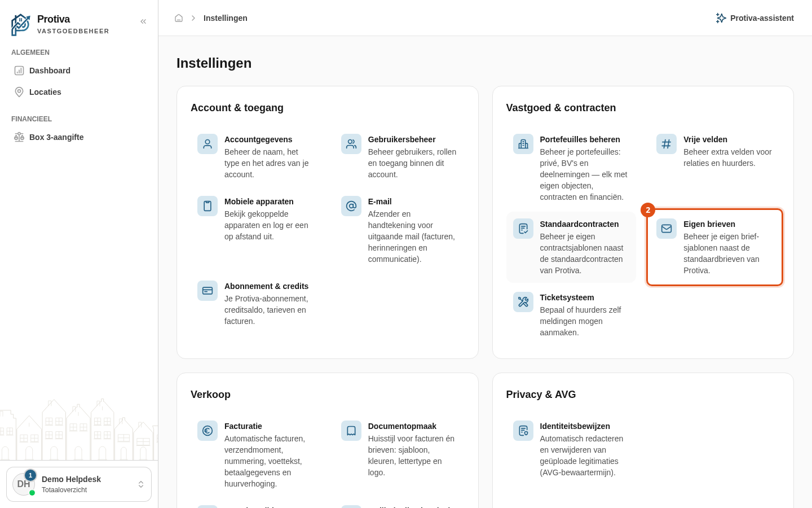This screenshot has width=812, height=508.
Task: Open the Ticketsysteem tools icon
Action: [x=523, y=302]
